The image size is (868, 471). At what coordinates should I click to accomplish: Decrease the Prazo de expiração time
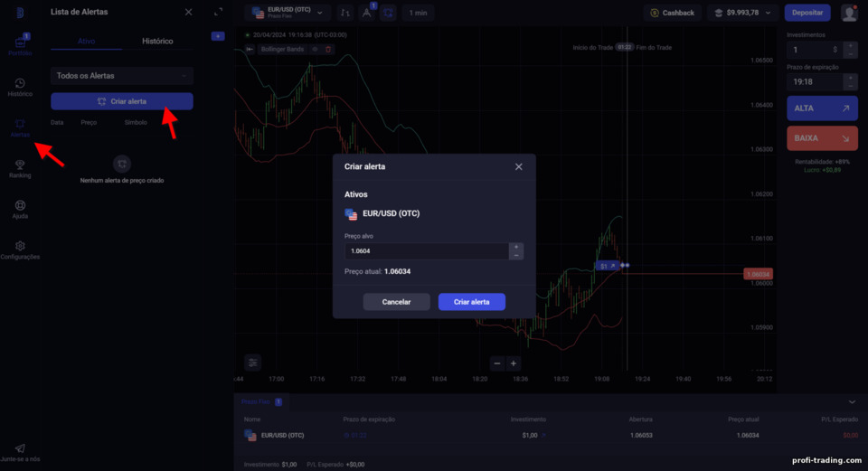tap(851, 87)
